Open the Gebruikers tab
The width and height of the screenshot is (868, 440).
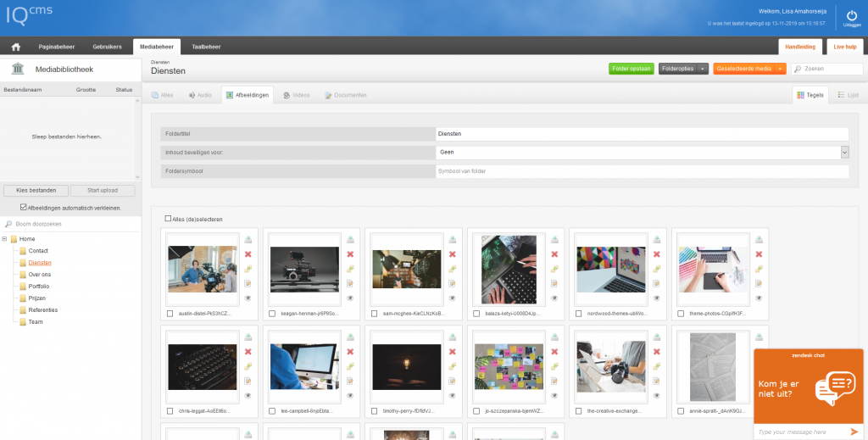point(107,47)
